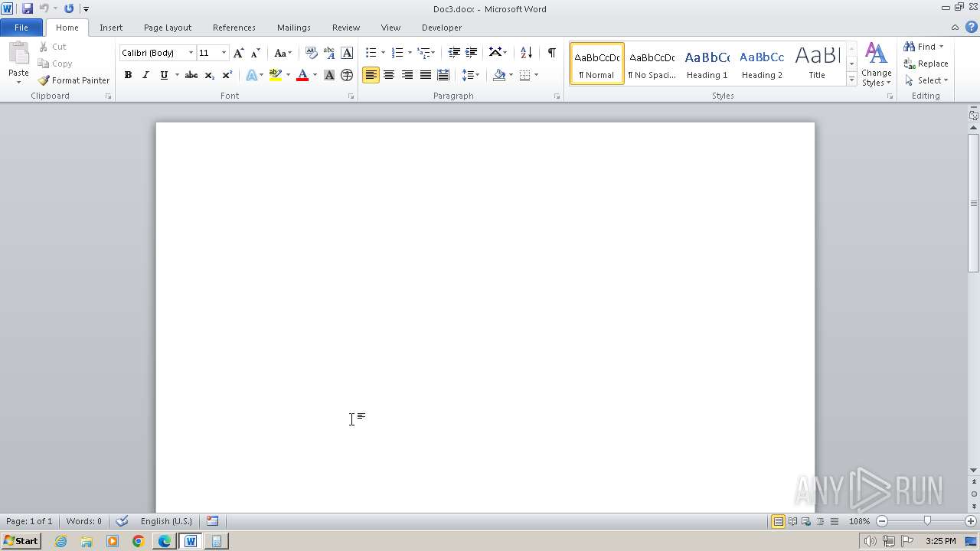Apply Strikethrough formatting
The image size is (980, 551).
(x=191, y=75)
